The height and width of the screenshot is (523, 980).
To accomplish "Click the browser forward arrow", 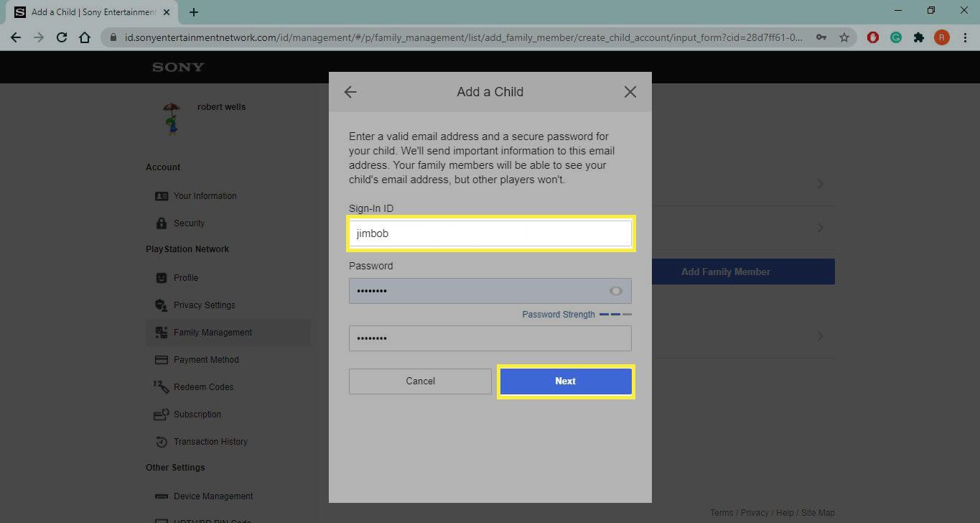I will [39, 37].
